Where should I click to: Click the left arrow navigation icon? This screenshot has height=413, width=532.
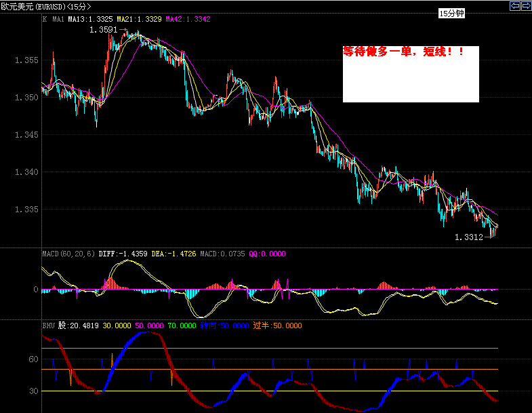(x=514, y=6)
